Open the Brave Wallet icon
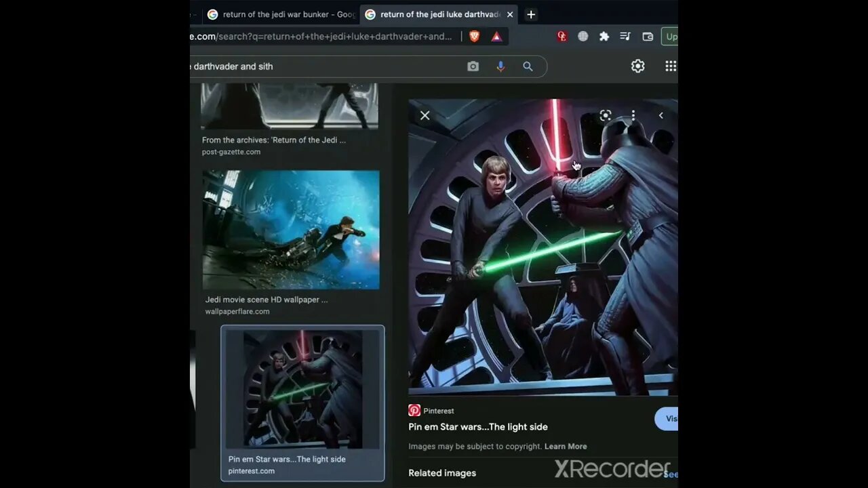The width and height of the screenshot is (868, 488). click(648, 37)
